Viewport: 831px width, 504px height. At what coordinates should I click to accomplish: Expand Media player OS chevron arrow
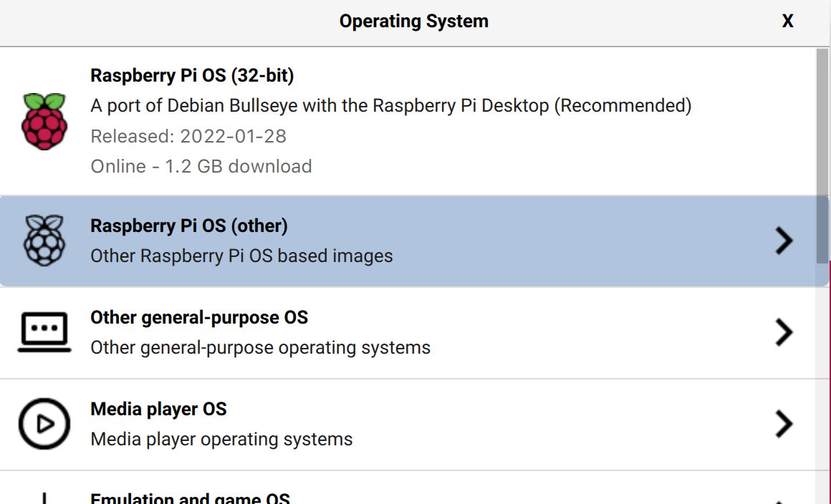tap(784, 424)
